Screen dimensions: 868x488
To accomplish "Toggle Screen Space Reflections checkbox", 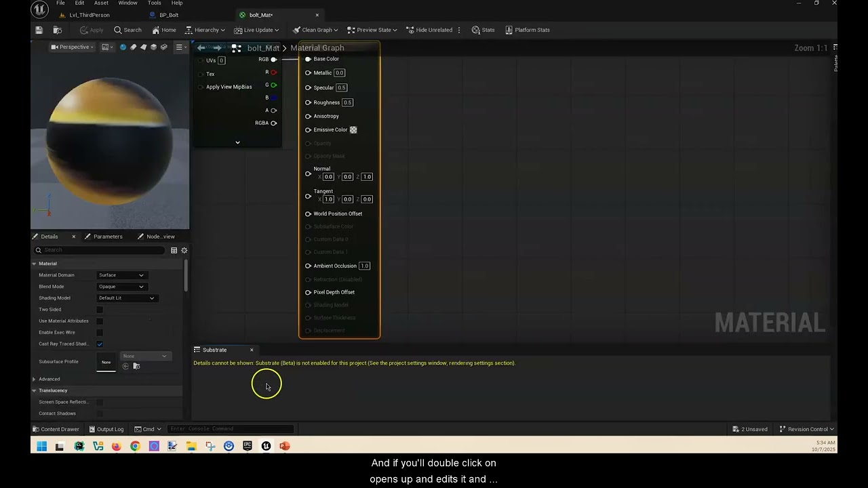I will click(x=100, y=402).
